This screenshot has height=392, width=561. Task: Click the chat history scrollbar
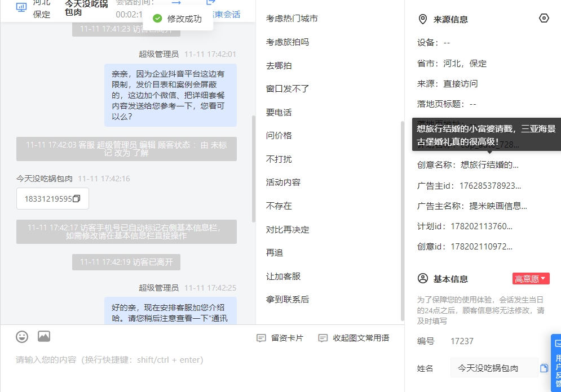click(x=254, y=168)
